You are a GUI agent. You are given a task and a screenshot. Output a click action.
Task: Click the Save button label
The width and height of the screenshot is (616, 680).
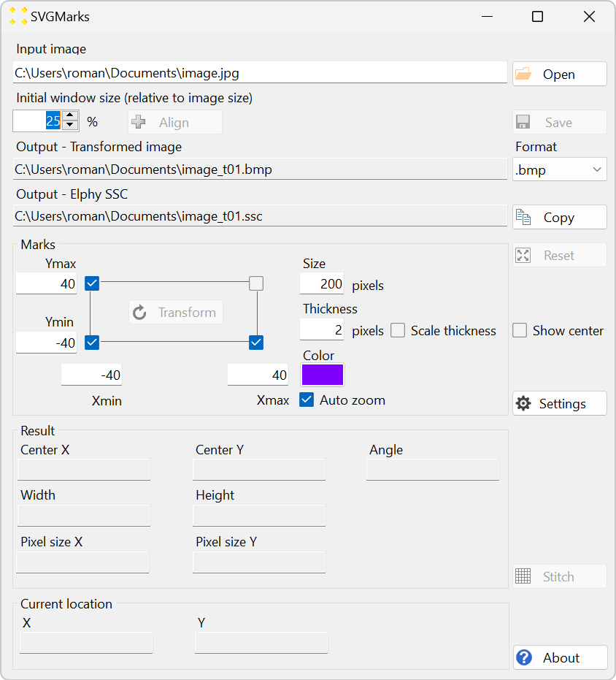coord(558,123)
